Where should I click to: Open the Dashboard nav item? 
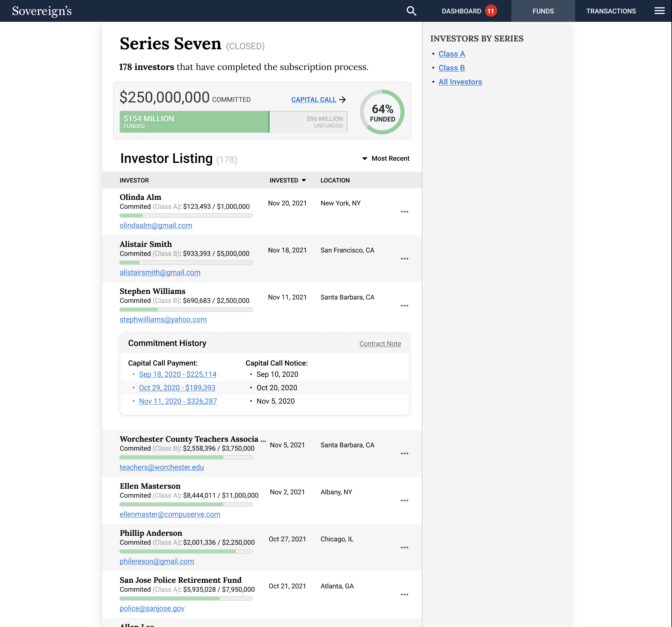461,11
